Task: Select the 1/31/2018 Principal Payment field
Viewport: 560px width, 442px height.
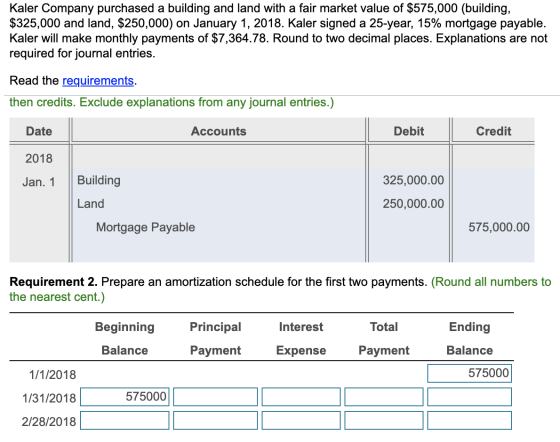Action: 215,397
